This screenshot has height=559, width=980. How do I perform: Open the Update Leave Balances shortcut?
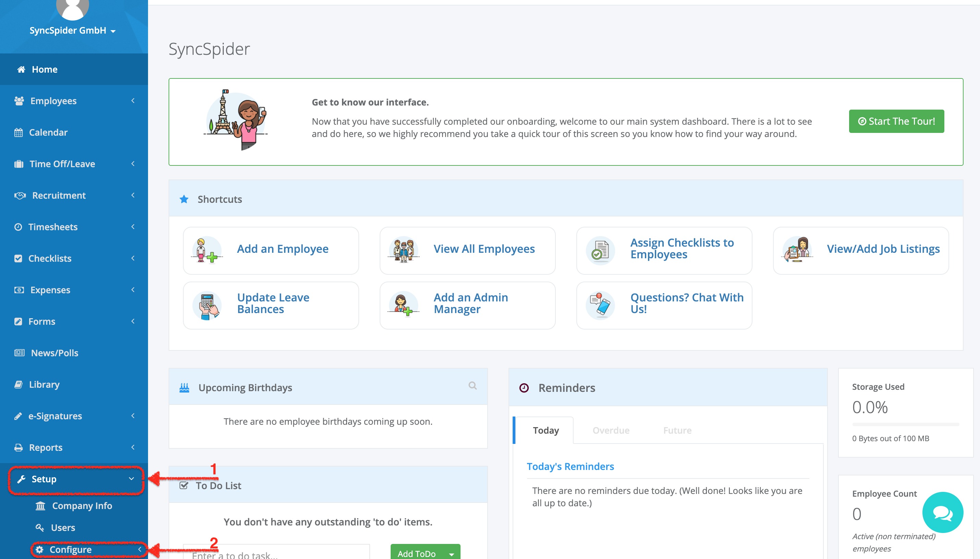coord(271,305)
